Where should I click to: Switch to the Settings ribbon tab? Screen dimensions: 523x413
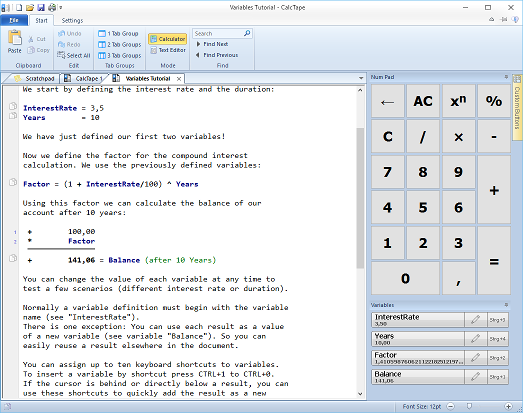(72, 20)
